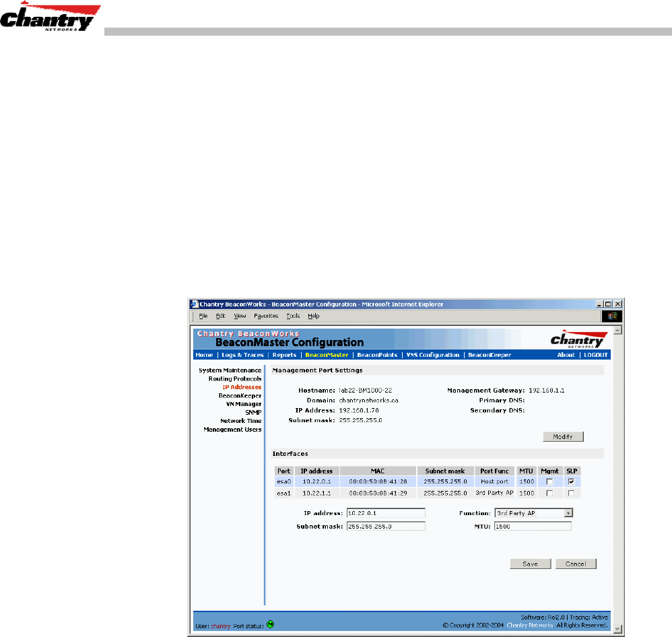Toggle Mgmt checkbox for esa1
Viewport: 672px width, 637px height.
549,493
